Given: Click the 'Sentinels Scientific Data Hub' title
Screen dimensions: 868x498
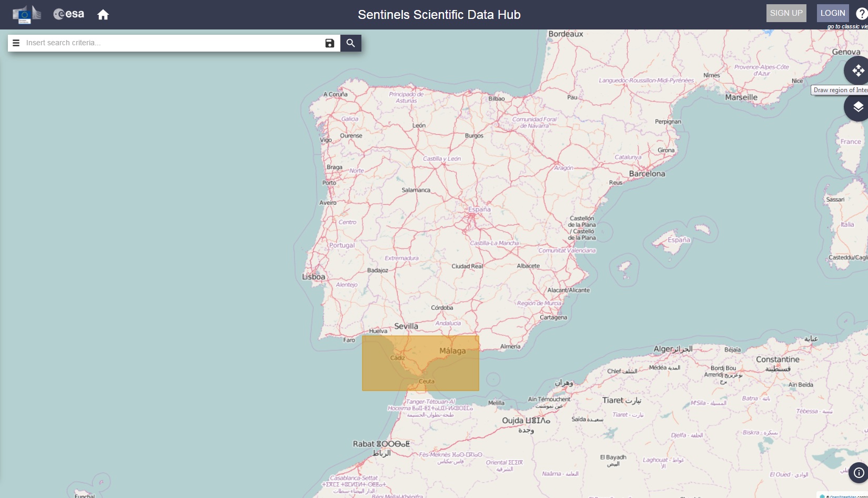Looking at the screenshot, I should (x=439, y=15).
